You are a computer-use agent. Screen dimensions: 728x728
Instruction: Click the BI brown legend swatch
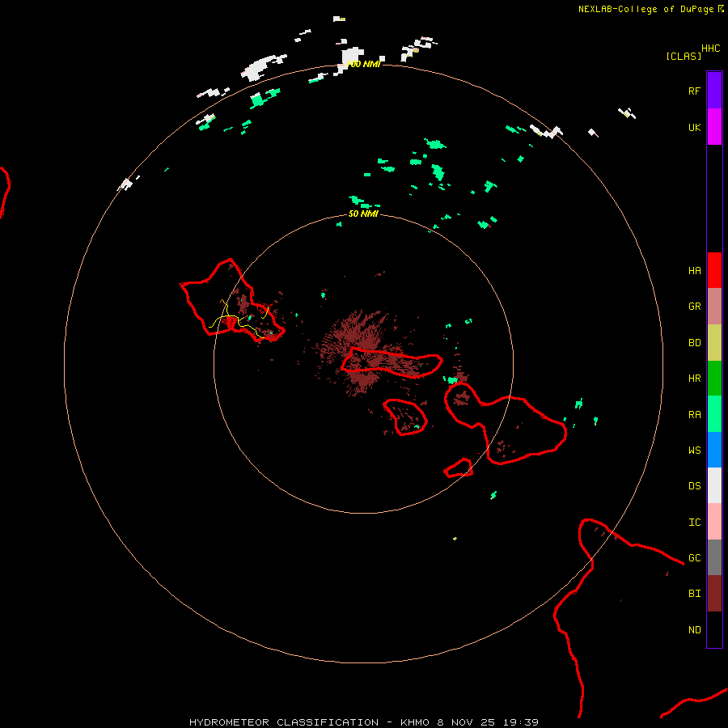[x=714, y=594]
